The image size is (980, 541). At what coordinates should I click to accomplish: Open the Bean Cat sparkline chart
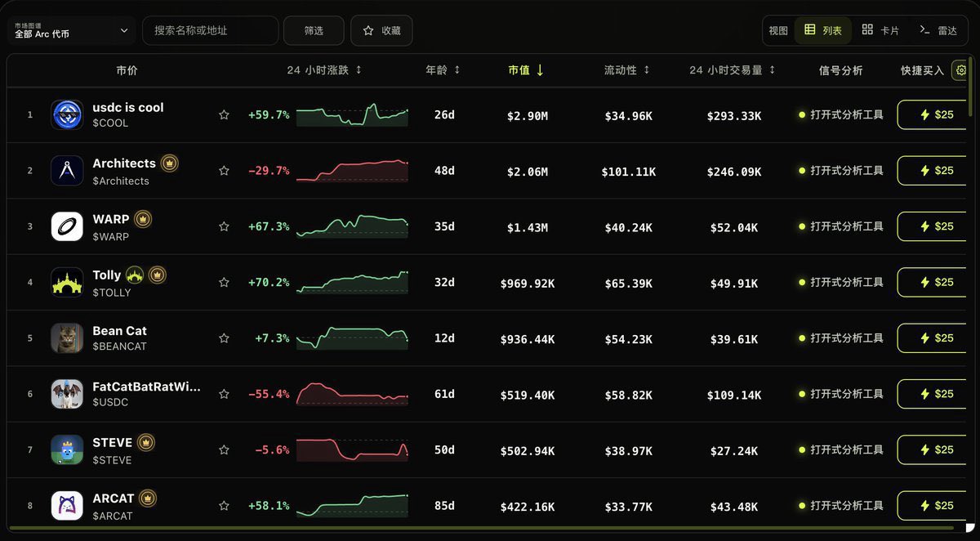(352, 338)
